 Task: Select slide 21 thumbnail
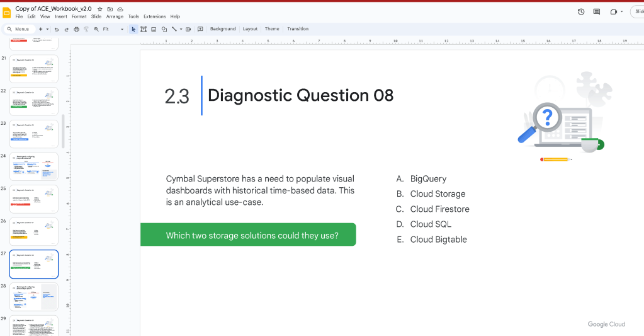(x=33, y=69)
